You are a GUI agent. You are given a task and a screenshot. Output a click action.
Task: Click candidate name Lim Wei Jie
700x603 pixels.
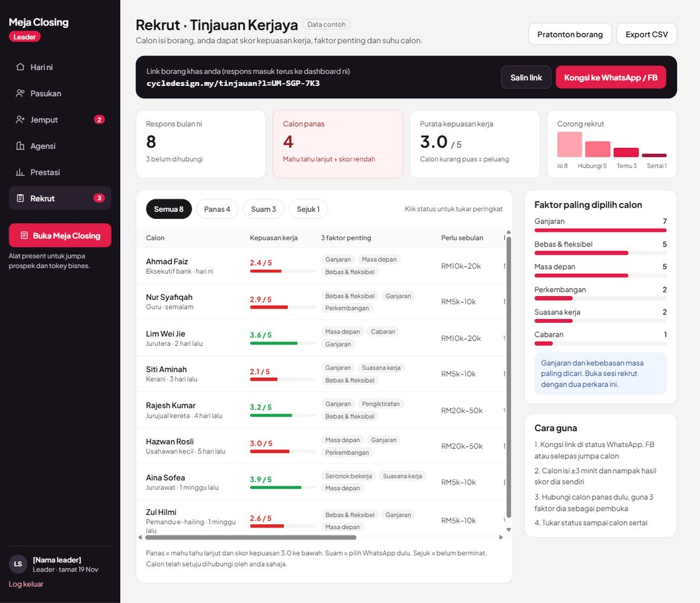pos(165,334)
